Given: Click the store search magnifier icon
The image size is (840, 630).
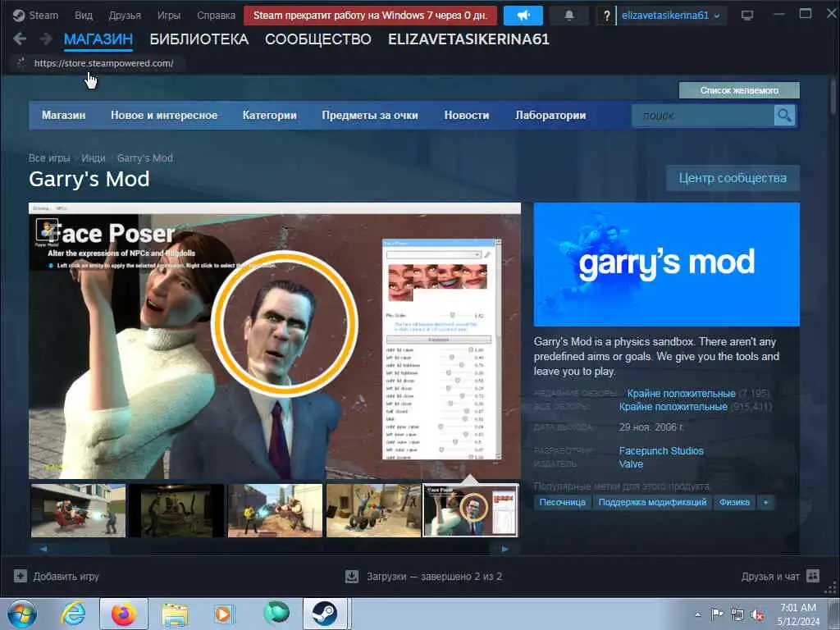Looking at the screenshot, I should coord(784,116).
